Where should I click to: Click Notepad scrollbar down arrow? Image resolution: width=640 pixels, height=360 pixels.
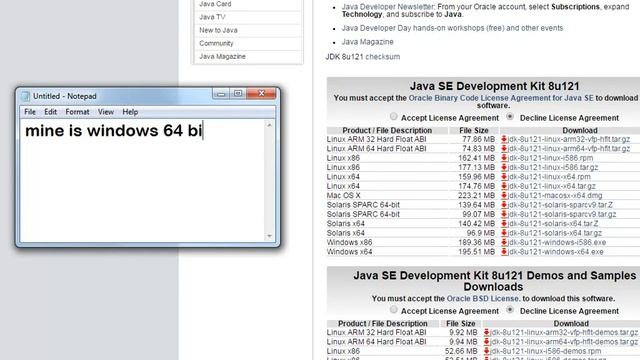tap(269, 236)
